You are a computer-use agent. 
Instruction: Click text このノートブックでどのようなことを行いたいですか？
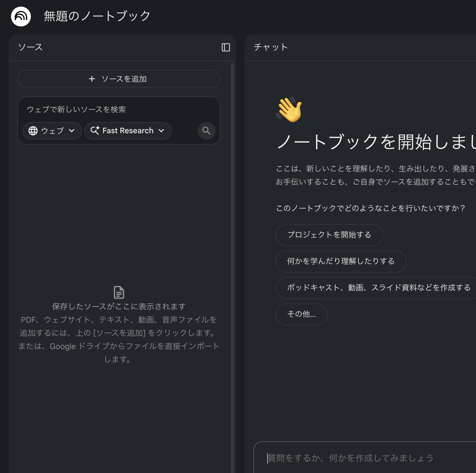pos(371,208)
